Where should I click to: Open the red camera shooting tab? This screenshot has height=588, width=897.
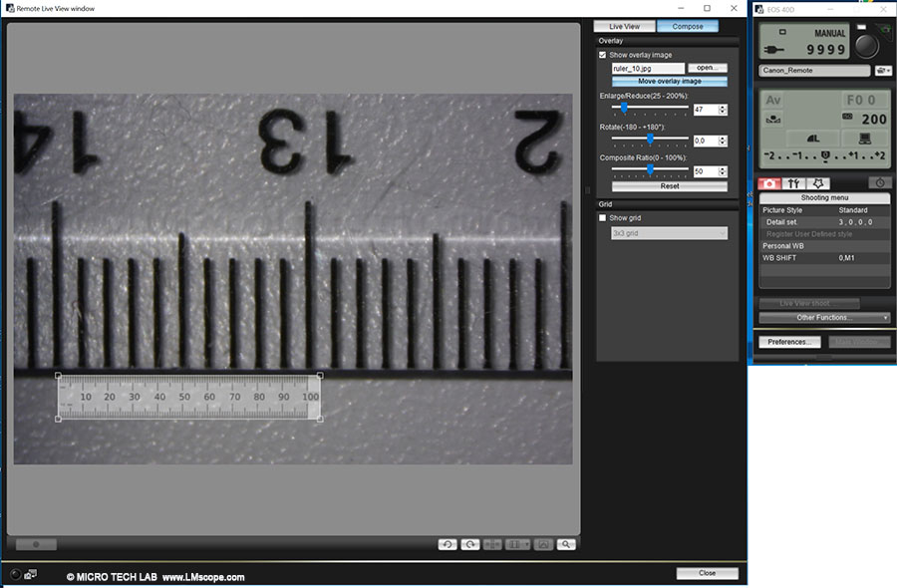click(768, 183)
